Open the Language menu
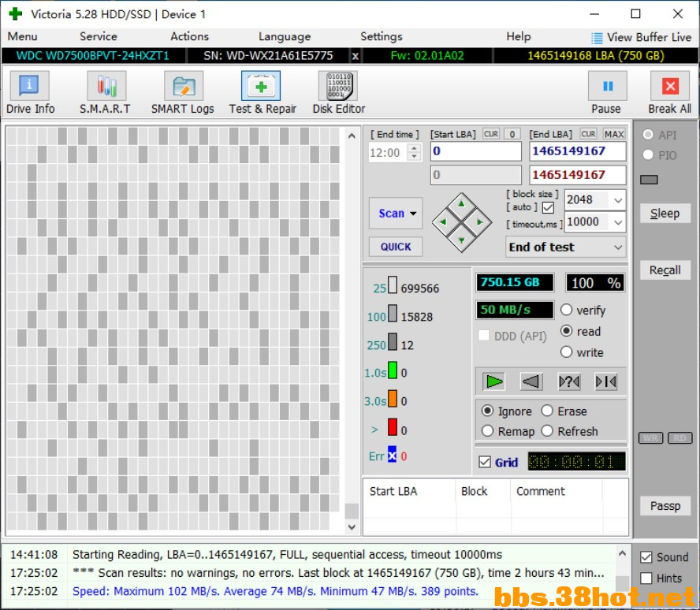 pyautogui.click(x=284, y=36)
